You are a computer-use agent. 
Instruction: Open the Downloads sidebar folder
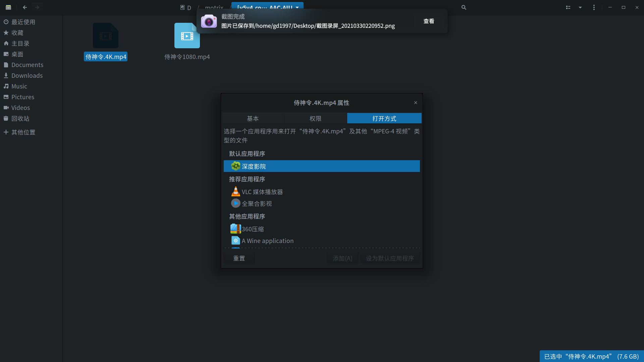point(27,75)
